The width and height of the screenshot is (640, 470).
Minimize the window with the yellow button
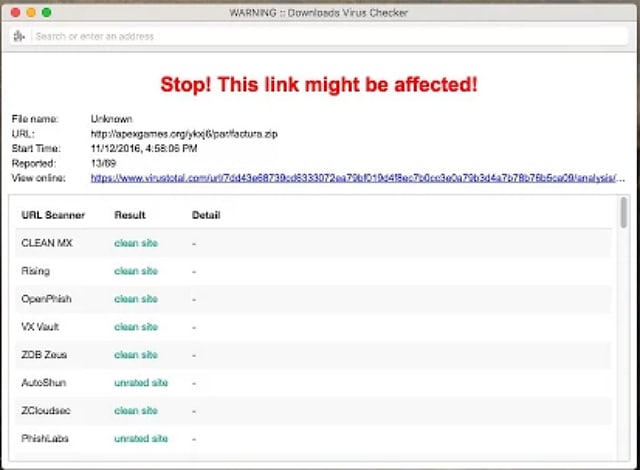(31, 13)
